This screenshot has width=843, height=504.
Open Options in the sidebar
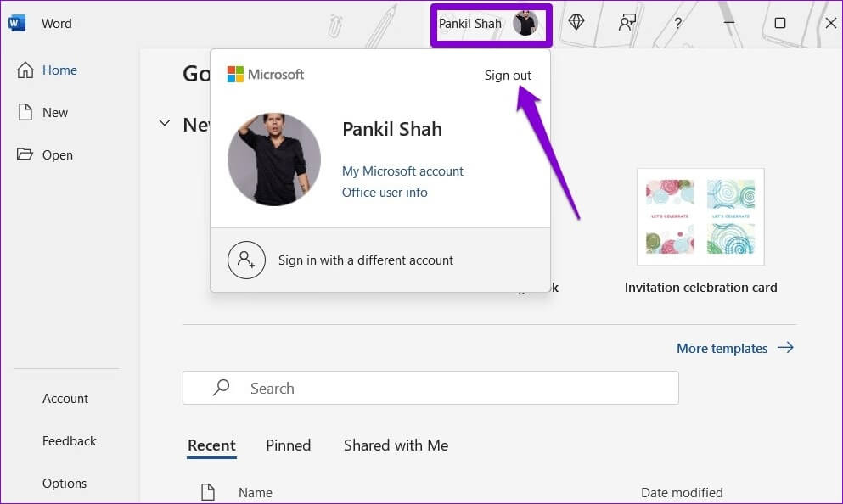(x=65, y=483)
